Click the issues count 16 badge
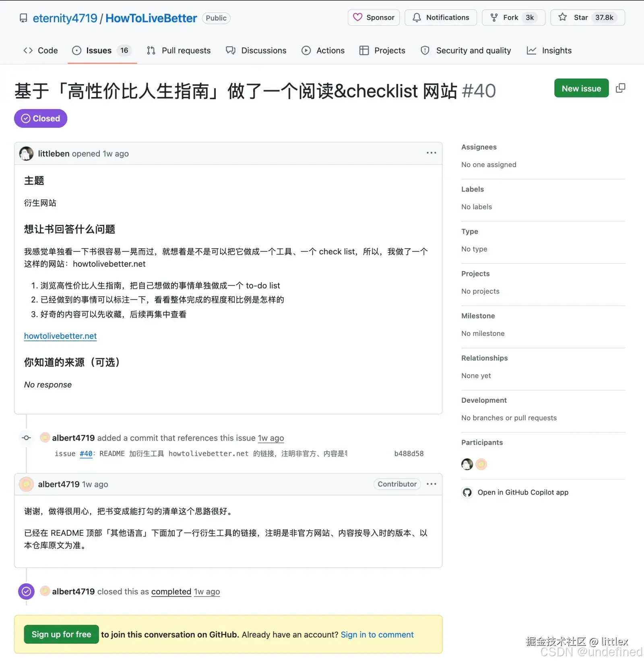The height and width of the screenshot is (663, 644). point(124,50)
